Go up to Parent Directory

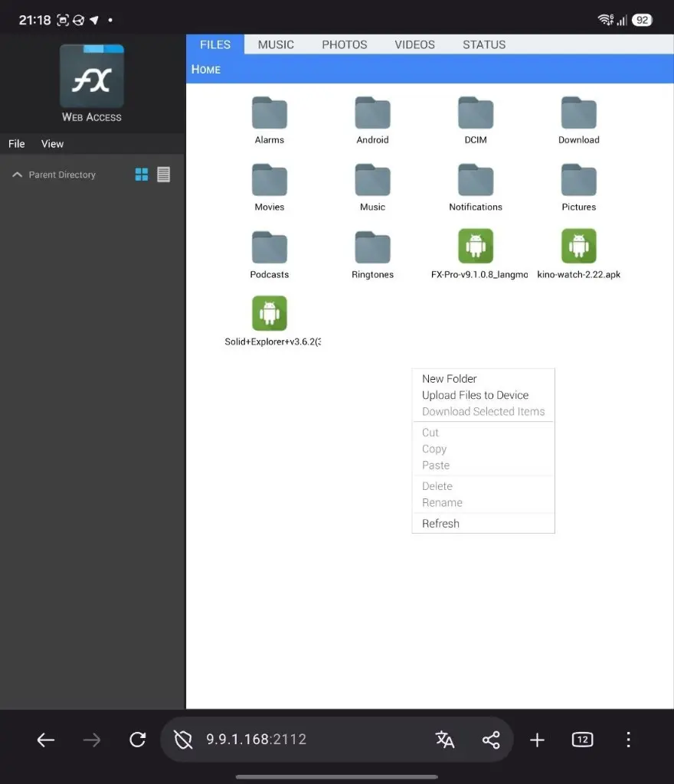[54, 175]
